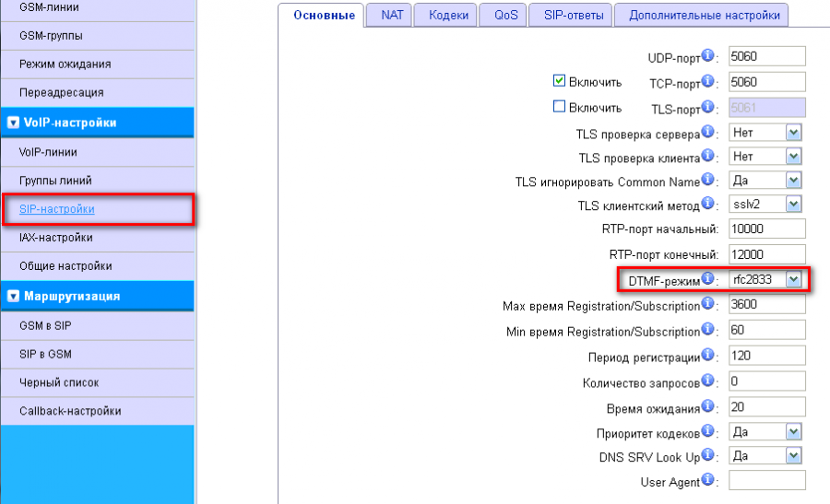Uncheck the TCP-порт Включить checkbox

(x=558, y=81)
